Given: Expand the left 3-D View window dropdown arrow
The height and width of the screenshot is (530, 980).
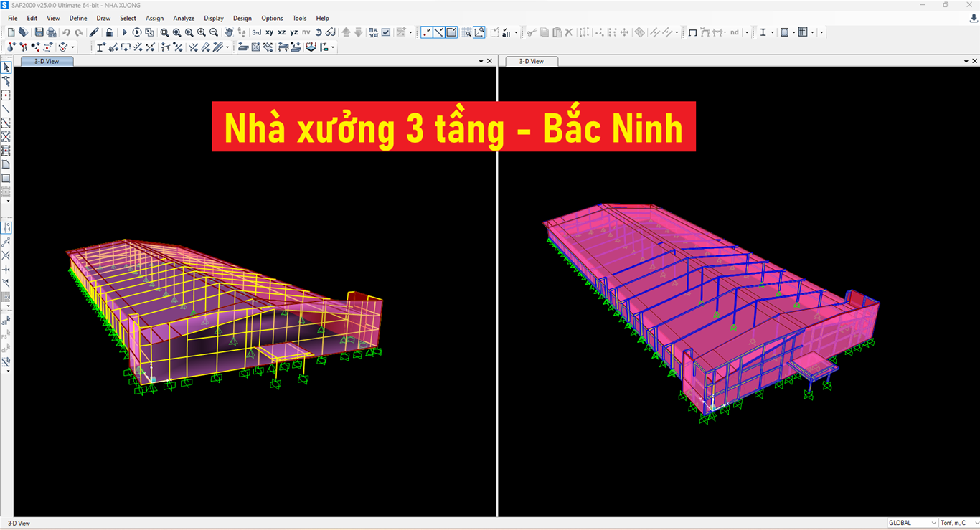Looking at the screenshot, I should pos(481,62).
